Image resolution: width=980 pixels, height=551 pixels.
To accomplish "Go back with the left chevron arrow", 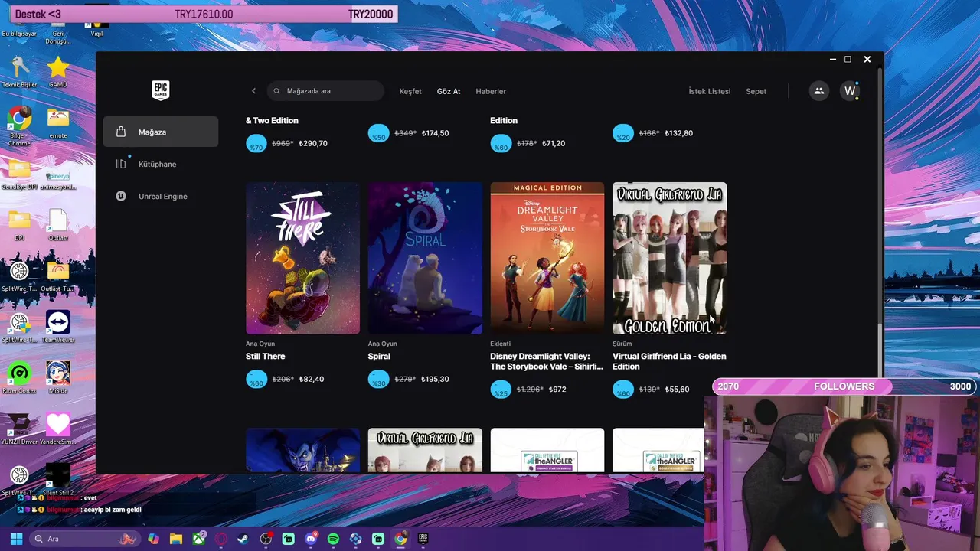I will coord(254,91).
